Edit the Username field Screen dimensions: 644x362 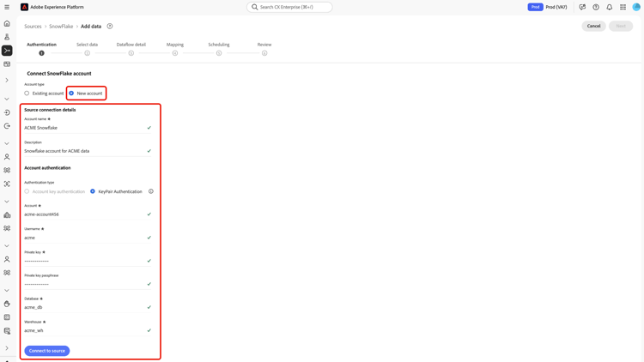[88, 238]
